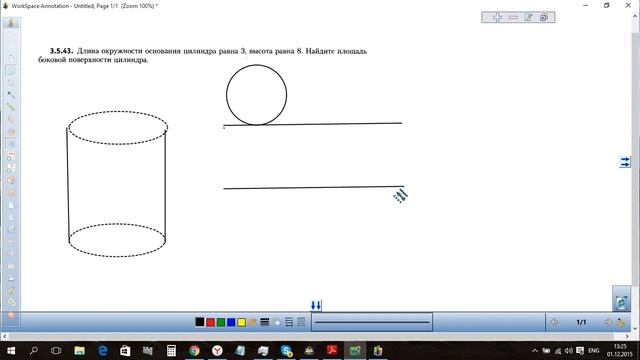640x360 pixels.
Task: Click the duplicate icon in floating toolbar
Action: tap(544, 17)
